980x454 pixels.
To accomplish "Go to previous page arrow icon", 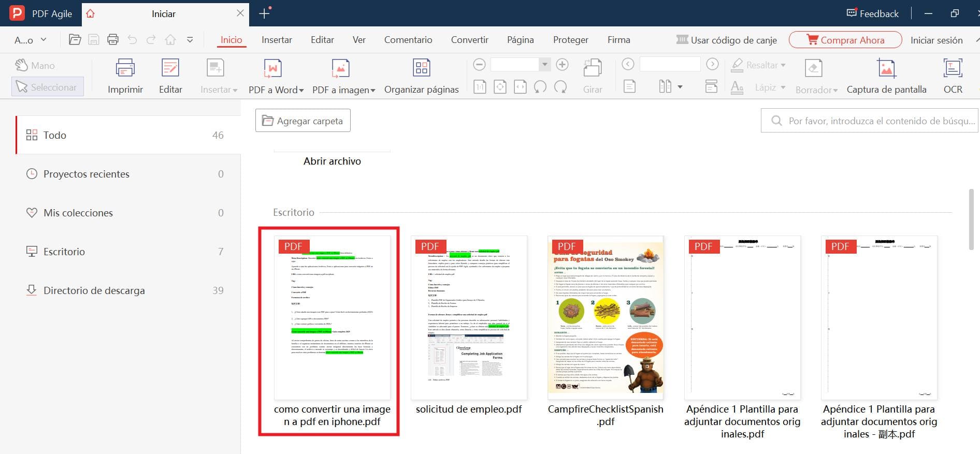I will (628, 64).
